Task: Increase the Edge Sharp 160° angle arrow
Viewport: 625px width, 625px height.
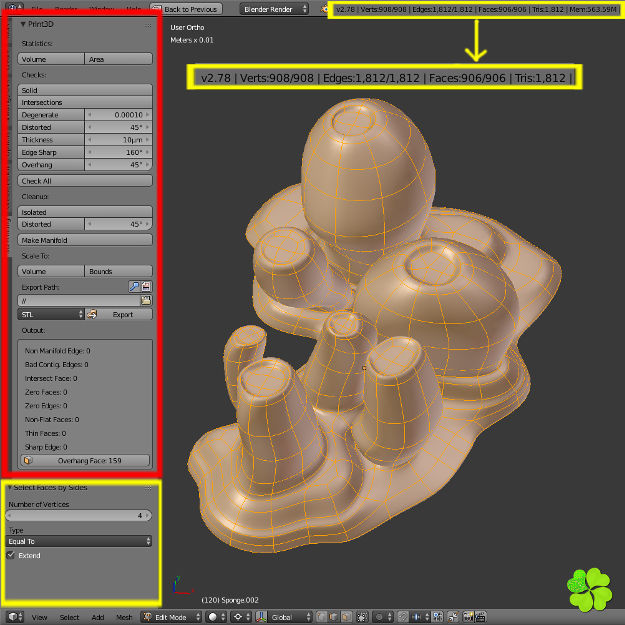Action: (147, 152)
